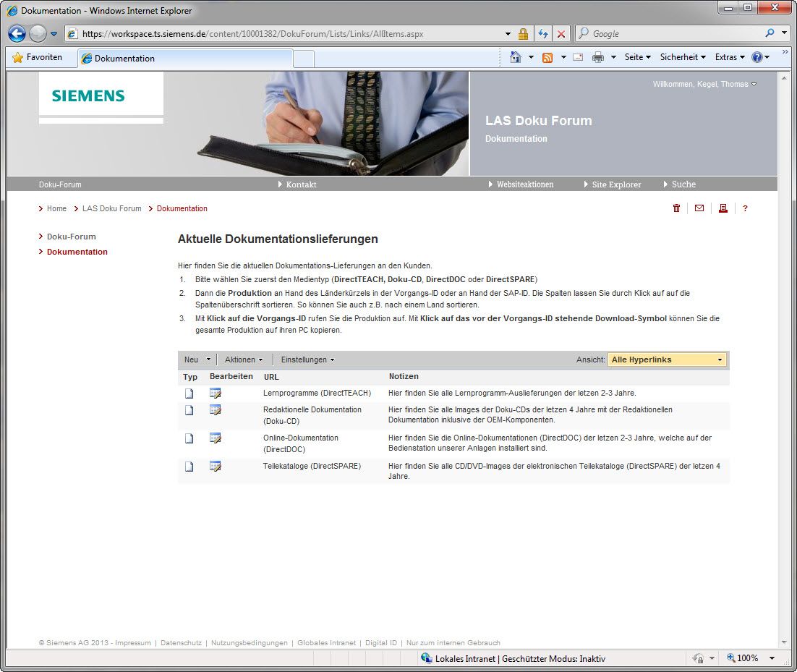Open the Impressum footer link
The height and width of the screenshot is (672, 797).
click(133, 642)
